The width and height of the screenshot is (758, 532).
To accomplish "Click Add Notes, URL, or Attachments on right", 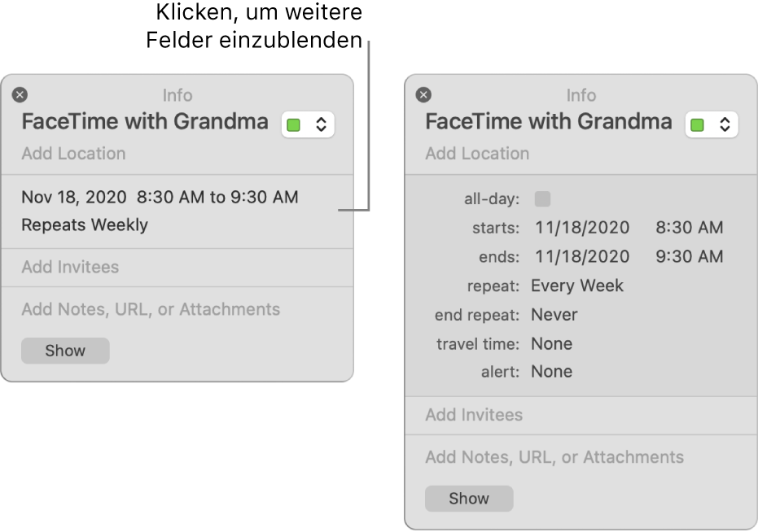I will (x=554, y=457).
